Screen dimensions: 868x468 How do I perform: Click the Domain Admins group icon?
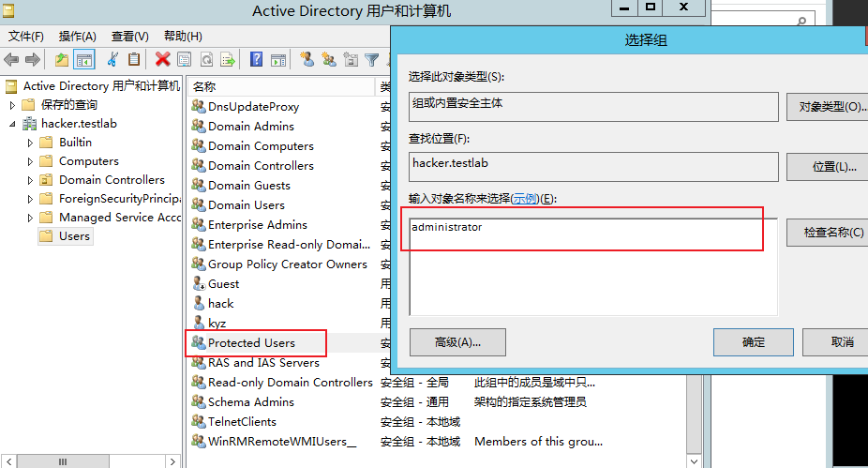pos(198,126)
